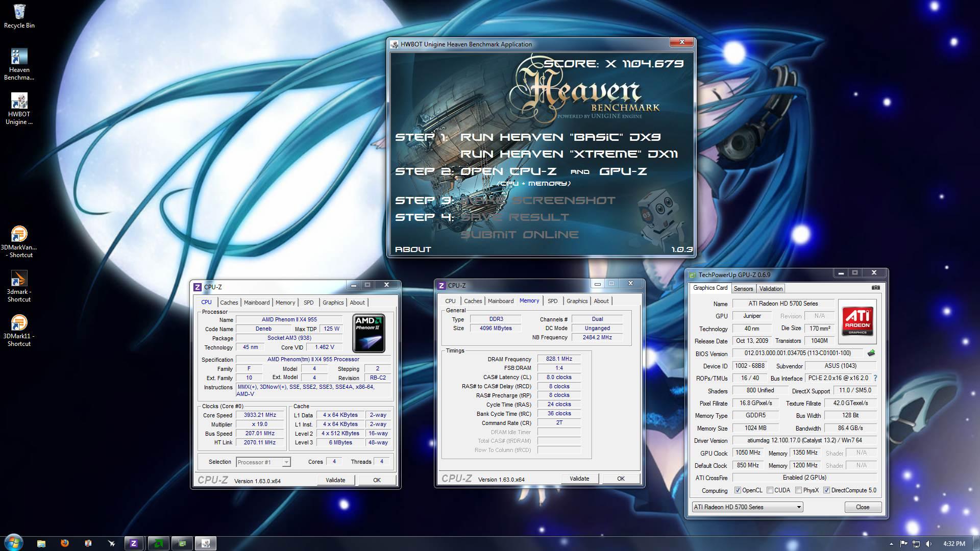
Task: Open the volume speaker tray icon
Action: click(x=929, y=544)
